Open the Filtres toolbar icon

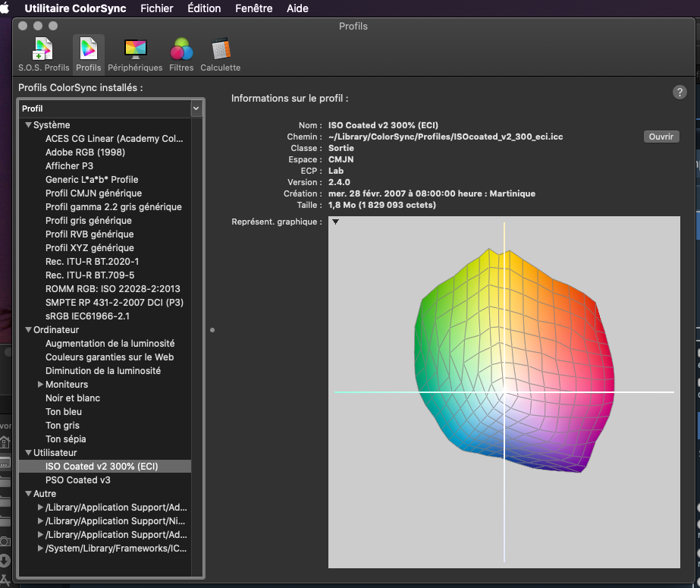(x=181, y=55)
